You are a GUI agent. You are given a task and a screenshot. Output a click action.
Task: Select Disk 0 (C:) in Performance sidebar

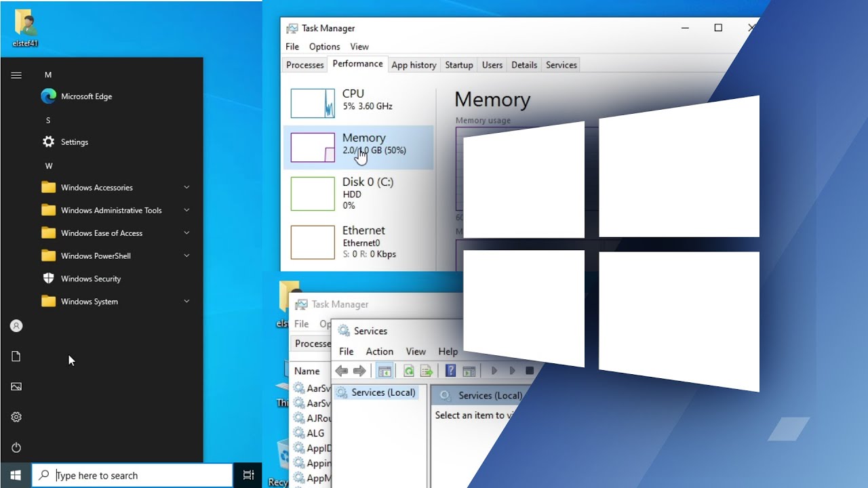tap(358, 192)
